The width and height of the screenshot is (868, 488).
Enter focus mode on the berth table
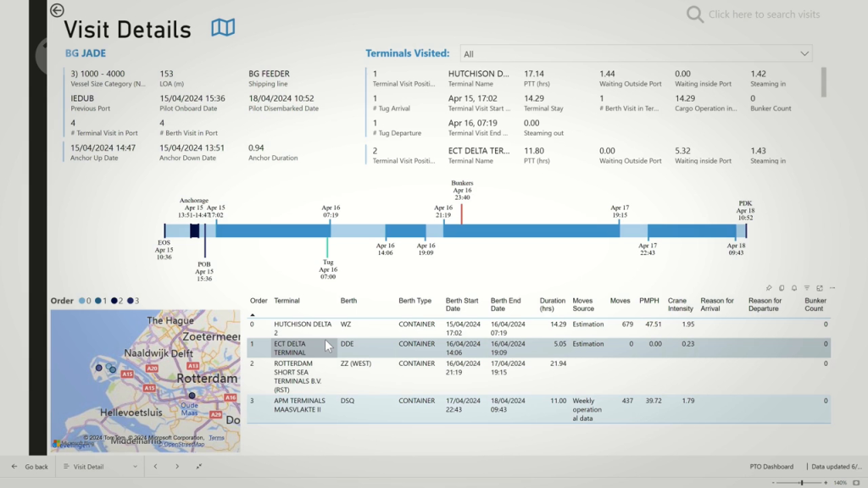820,288
